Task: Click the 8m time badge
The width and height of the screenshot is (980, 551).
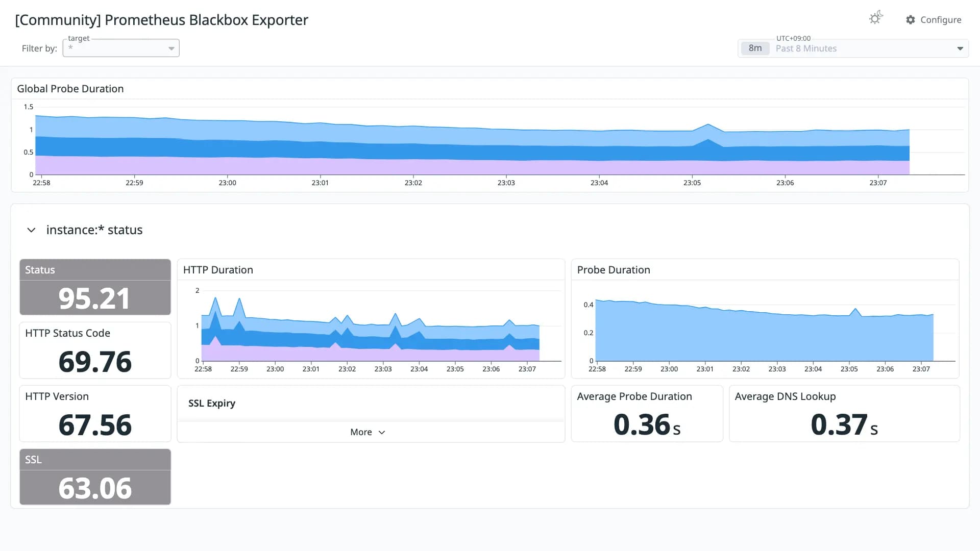Action: click(x=755, y=48)
